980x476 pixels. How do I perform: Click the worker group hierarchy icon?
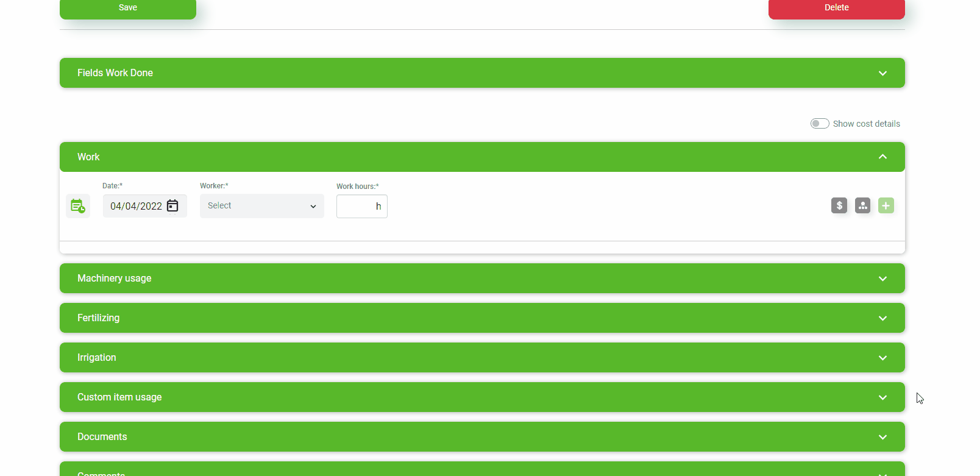point(862,206)
